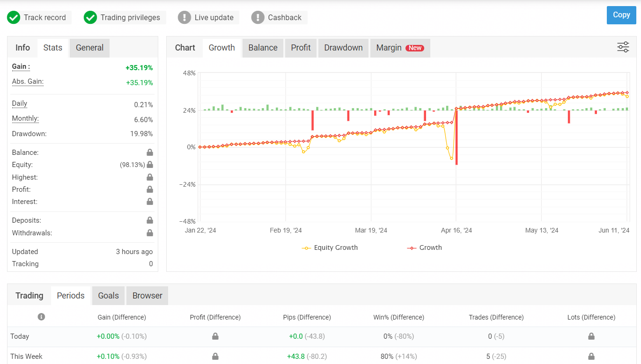Open the Trading tab
This screenshot has height=364, width=641.
[29, 296]
